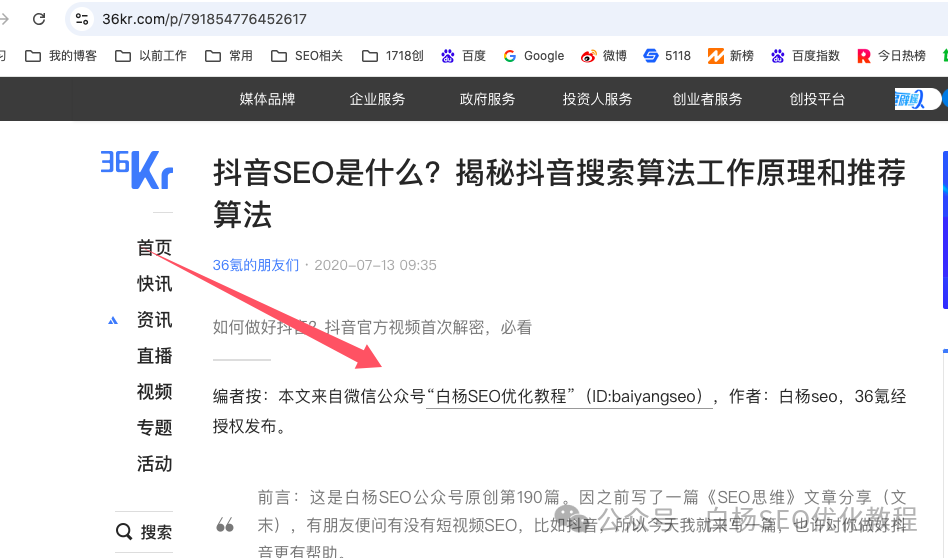Go to 视频 in the sidebar
This screenshot has width=948, height=558.
[x=154, y=392]
